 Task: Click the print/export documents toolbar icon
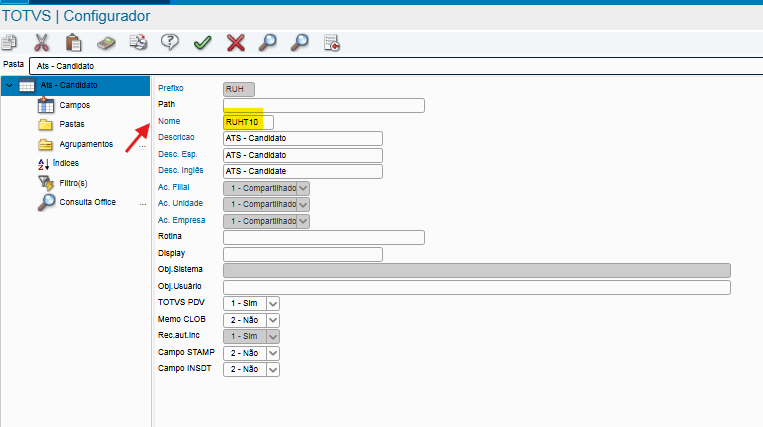(x=138, y=43)
